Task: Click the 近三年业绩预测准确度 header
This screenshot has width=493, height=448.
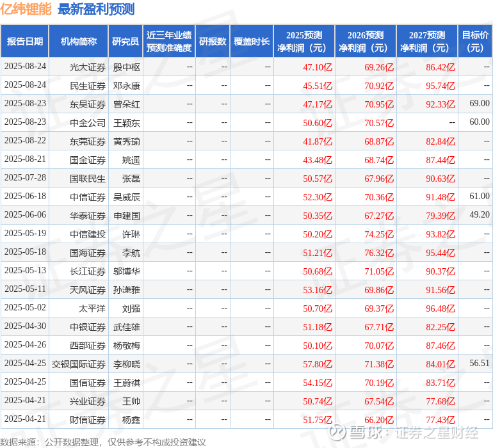Action: [x=169, y=42]
